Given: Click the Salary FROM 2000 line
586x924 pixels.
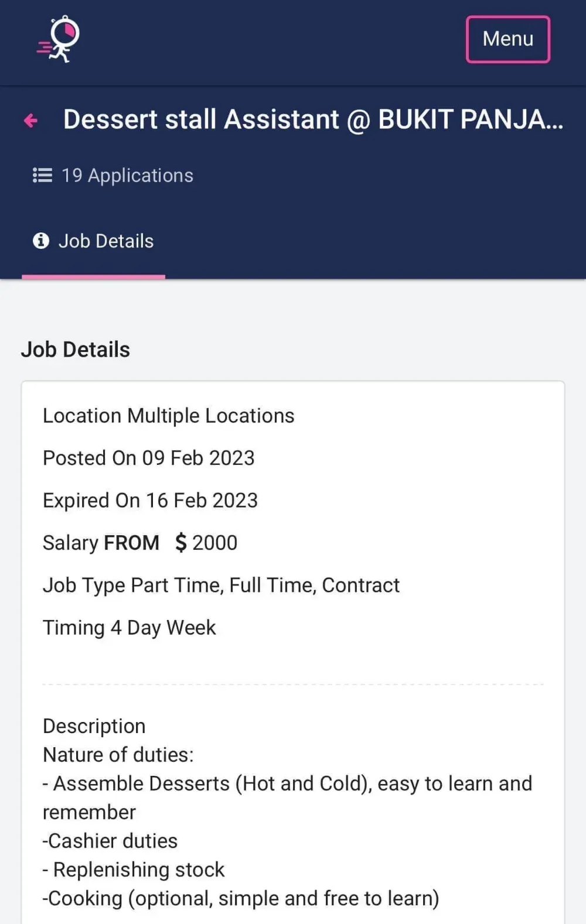Looking at the screenshot, I should tap(140, 543).
